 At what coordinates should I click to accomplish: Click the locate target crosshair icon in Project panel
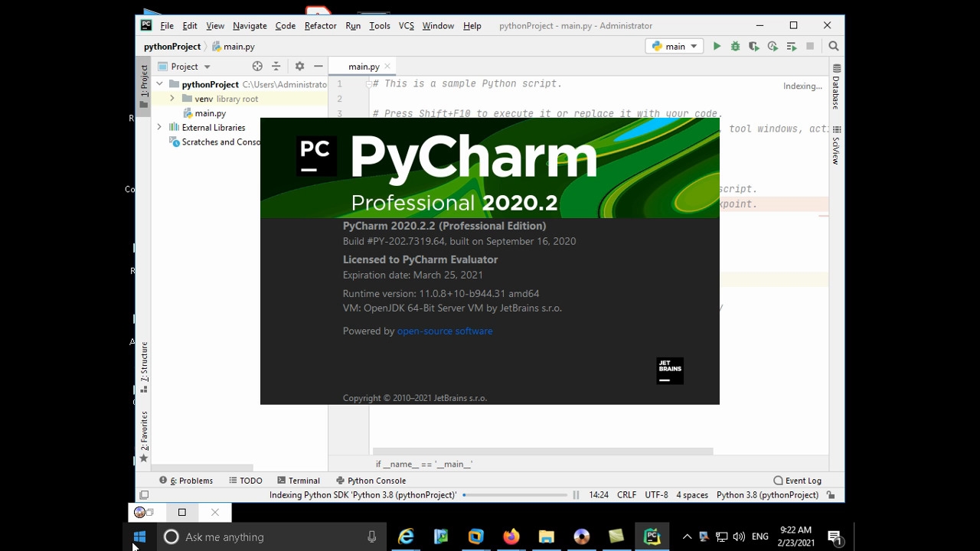point(257,67)
